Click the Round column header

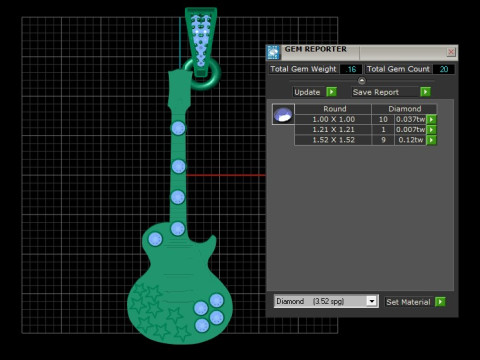pos(333,109)
